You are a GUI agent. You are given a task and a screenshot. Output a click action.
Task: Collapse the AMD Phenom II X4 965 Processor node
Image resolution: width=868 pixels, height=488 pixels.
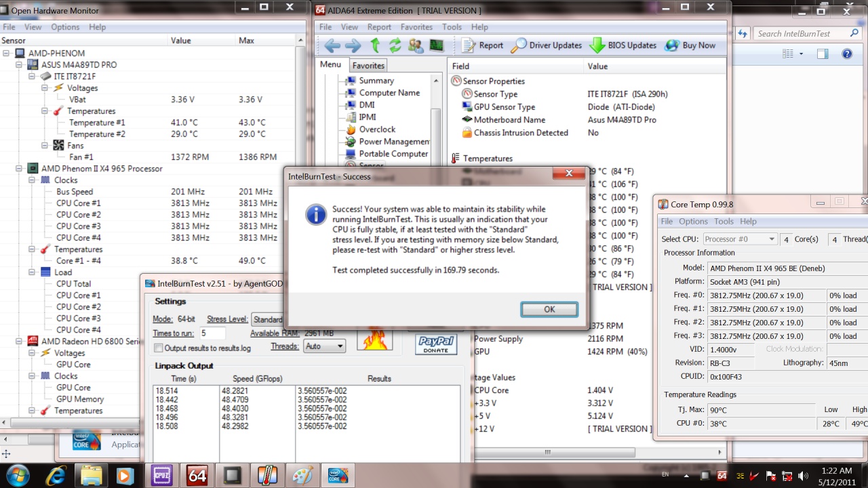click(19, 168)
